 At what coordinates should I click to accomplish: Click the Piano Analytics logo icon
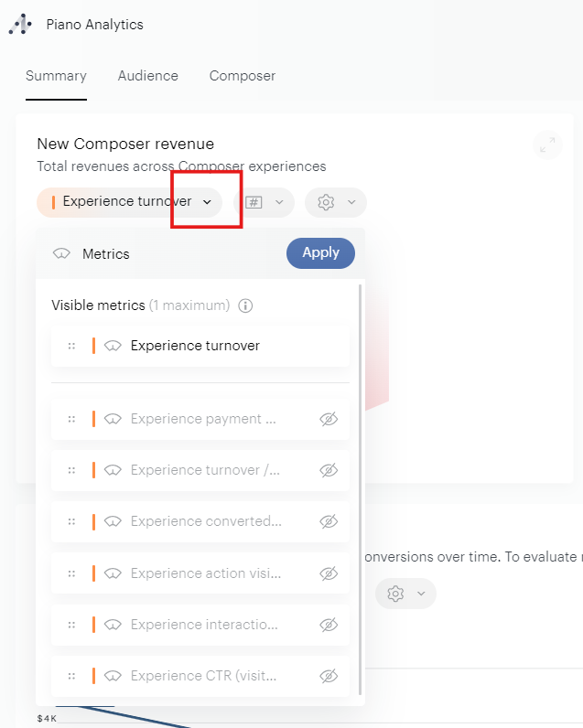point(20,25)
